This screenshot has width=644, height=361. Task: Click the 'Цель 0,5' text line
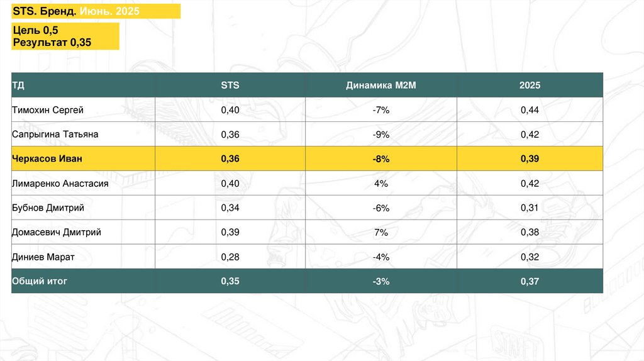[35, 30]
